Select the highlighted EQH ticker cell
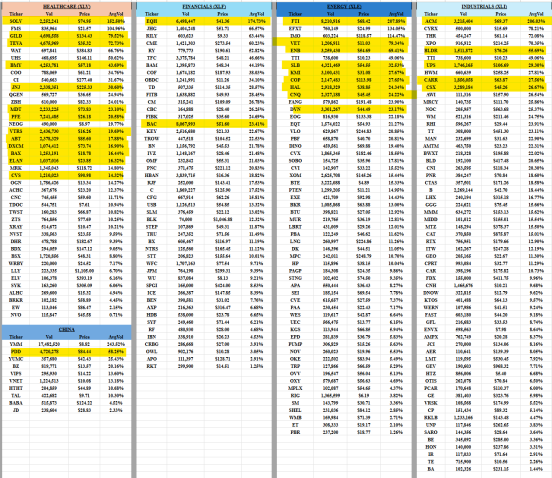552x478 pixels. pyautogui.click(x=152, y=21)
